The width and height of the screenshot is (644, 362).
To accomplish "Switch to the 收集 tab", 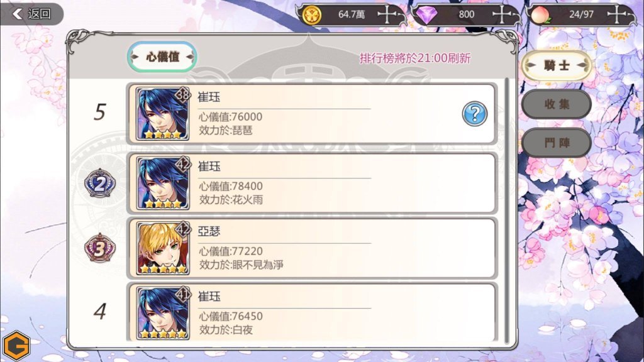I will click(x=557, y=104).
